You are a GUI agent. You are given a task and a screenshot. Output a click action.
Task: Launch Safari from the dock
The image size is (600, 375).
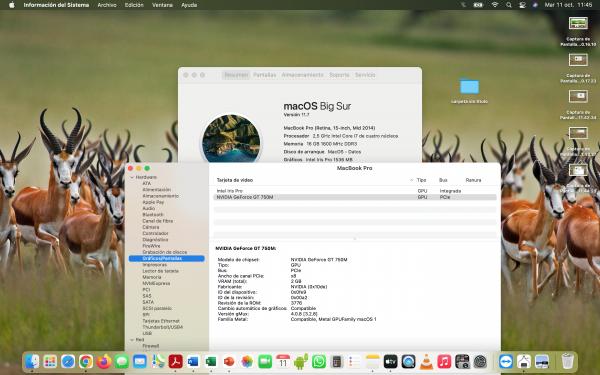click(x=68, y=362)
